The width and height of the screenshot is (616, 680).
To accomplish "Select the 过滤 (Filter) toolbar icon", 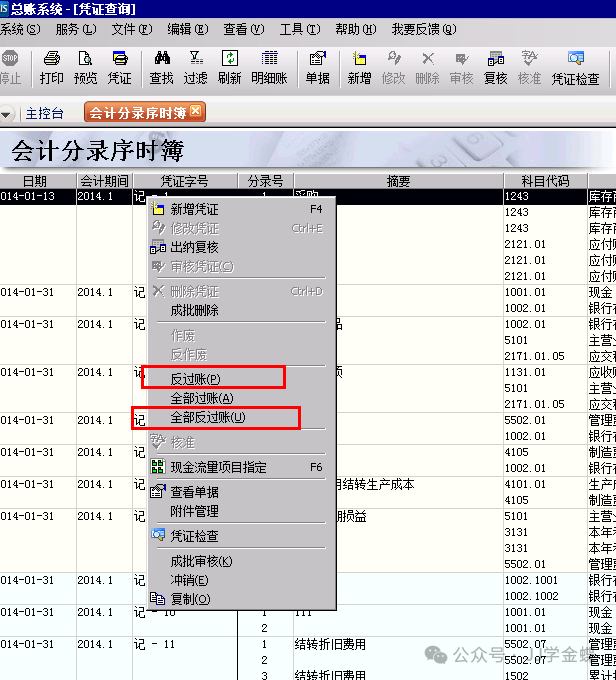I will click(x=195, y=67).
